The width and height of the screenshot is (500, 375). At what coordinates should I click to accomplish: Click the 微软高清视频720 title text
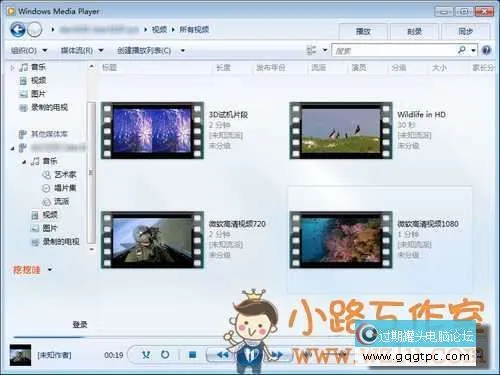tap(237, 224)
